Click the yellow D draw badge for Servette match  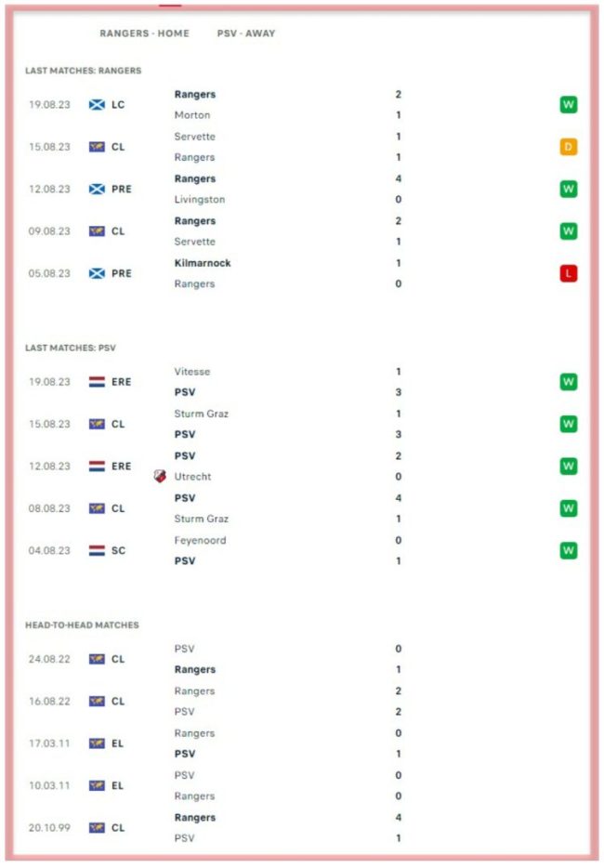569,147
